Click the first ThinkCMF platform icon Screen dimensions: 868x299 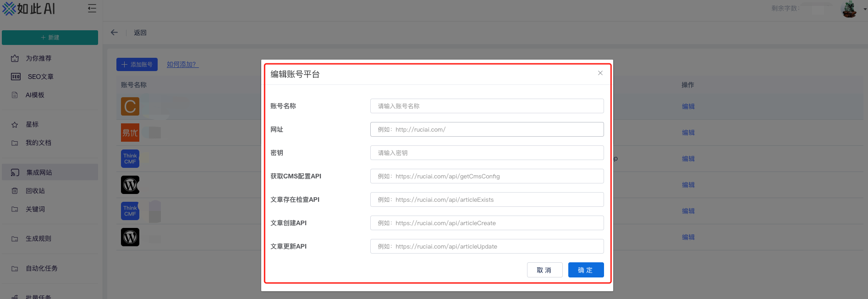pyautogui.click(x=130, y=159)
